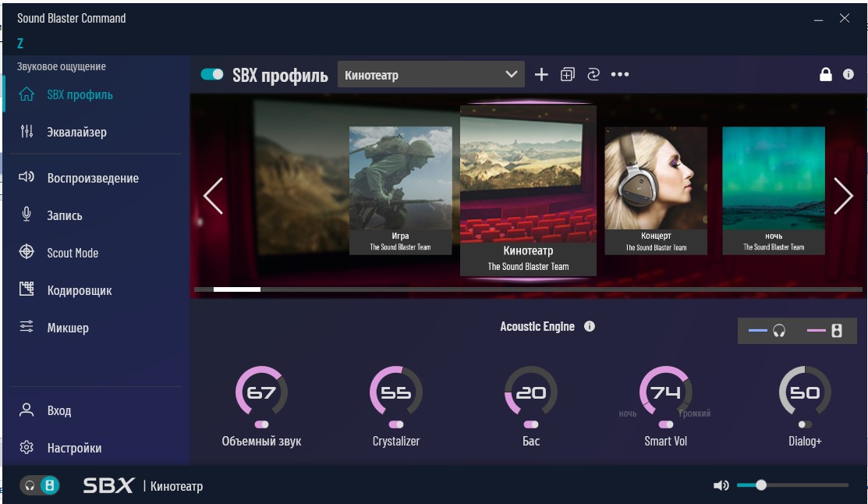Select the Игра profile thumbnail
Viewport: 868px width, 504px height.
tap(400, 190)
